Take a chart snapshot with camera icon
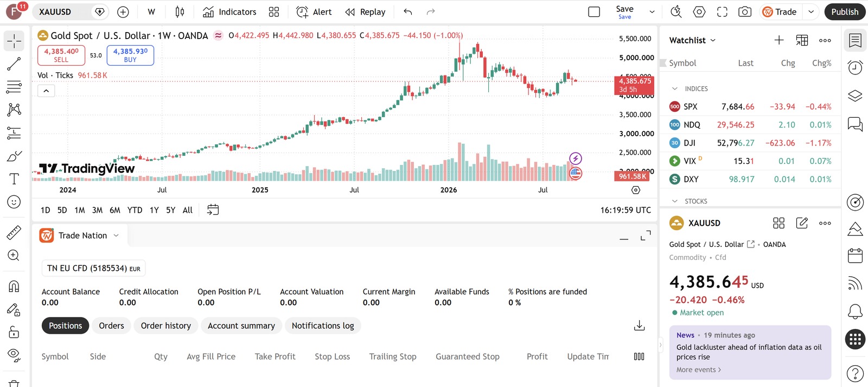Screen dimensions: 868x387 coord(745,12)
